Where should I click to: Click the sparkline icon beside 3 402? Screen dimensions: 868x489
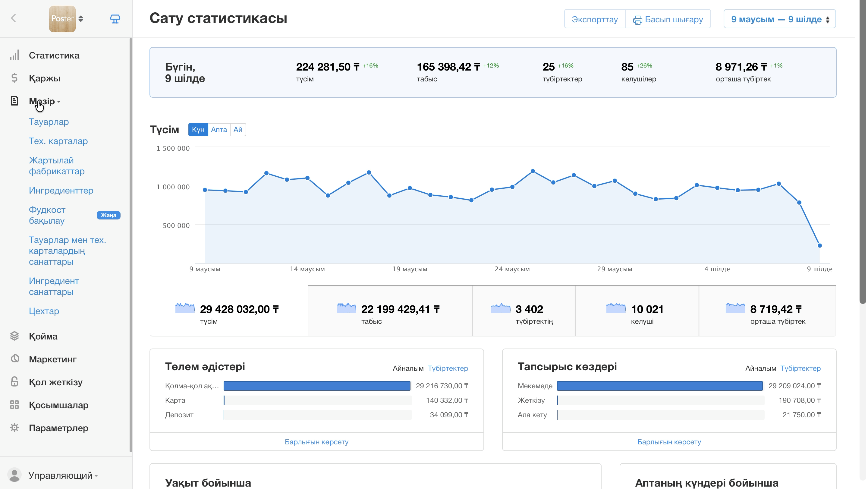[x=501, y=308]
